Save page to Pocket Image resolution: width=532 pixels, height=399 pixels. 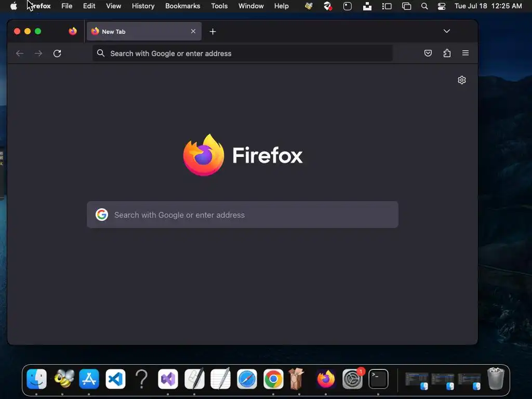428,53
